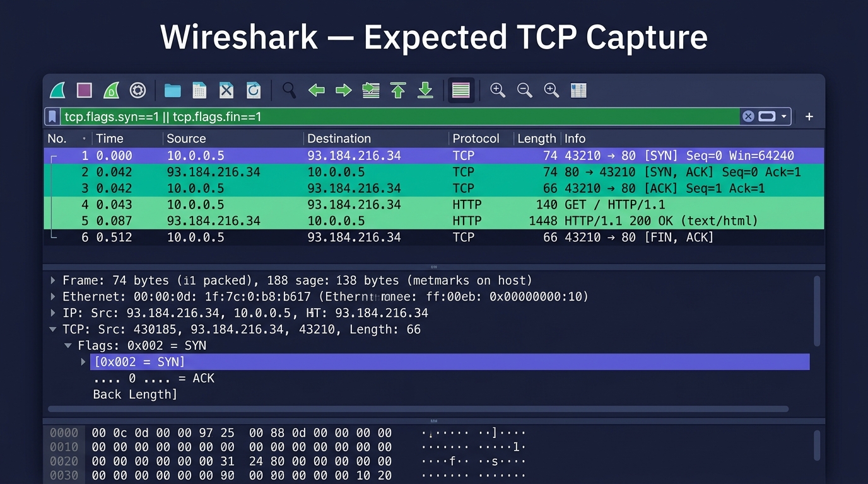Click time value 0.087 in packet 5

pyautogui.click(x=114, y=221)
